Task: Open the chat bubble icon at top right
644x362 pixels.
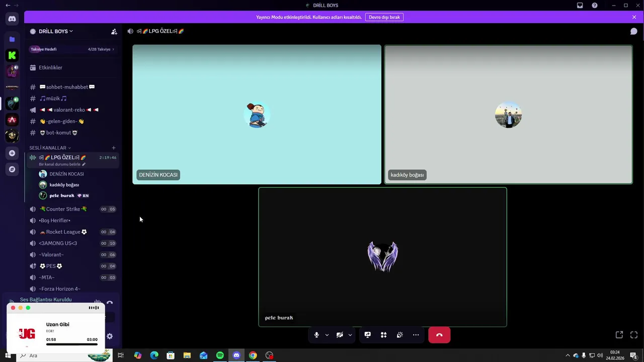Action: coord(634,31)
